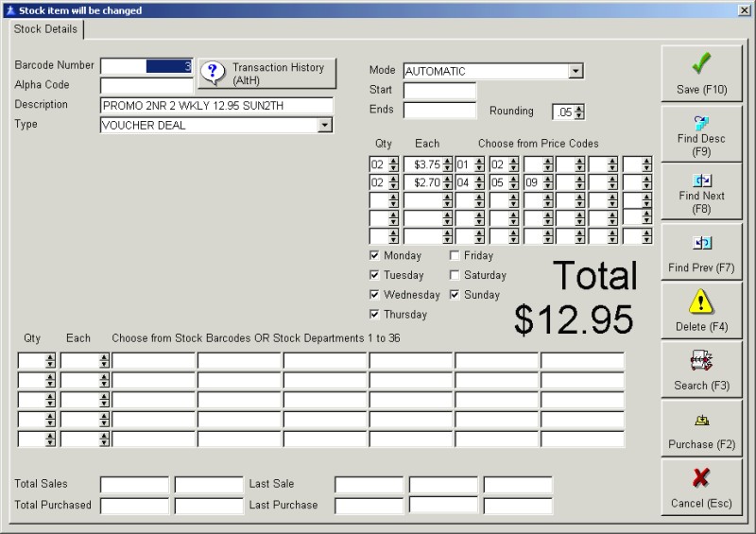Click the Find Desc (F9) icon
The height and width of the screenshot is (534, 756).
(700, 121)
